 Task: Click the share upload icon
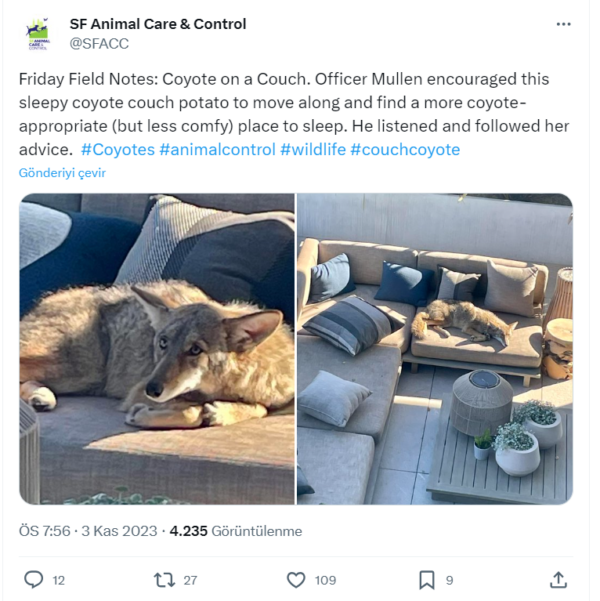click(x=558, y=580)
